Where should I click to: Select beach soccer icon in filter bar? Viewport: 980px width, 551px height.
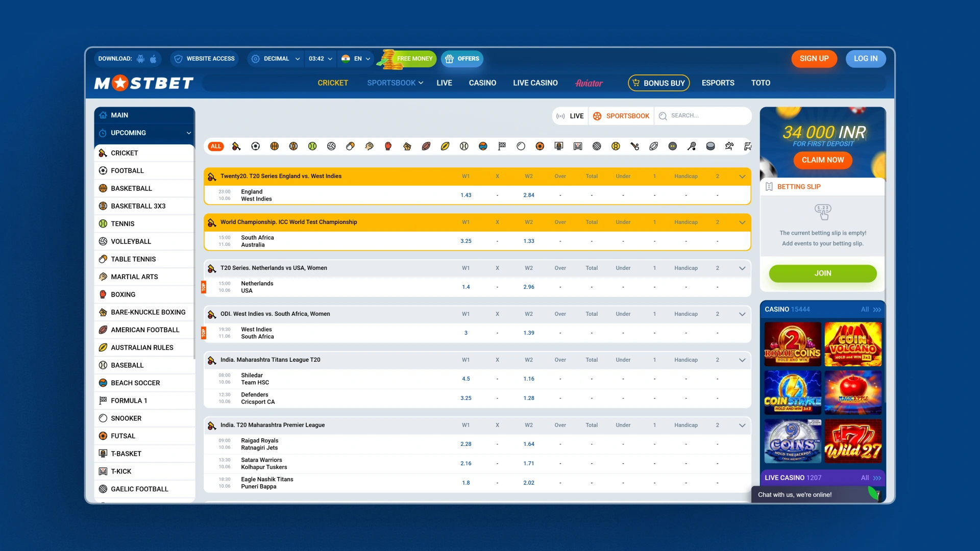pos(483,146)
